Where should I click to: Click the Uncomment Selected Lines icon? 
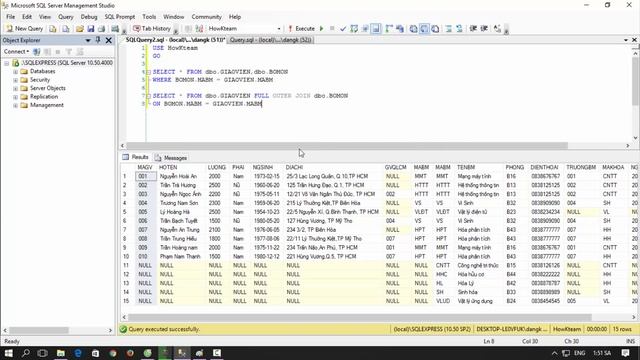459,29
